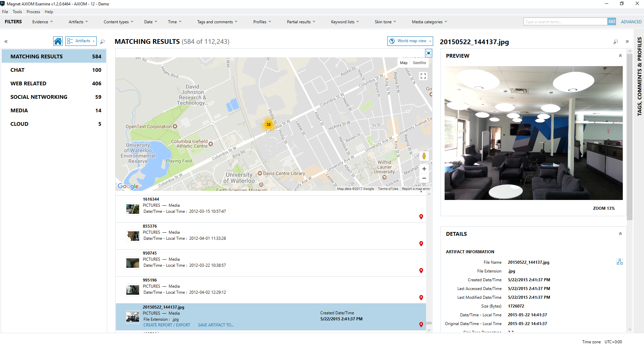Open the File menu

pyautogui.click(x=5, y=12)
